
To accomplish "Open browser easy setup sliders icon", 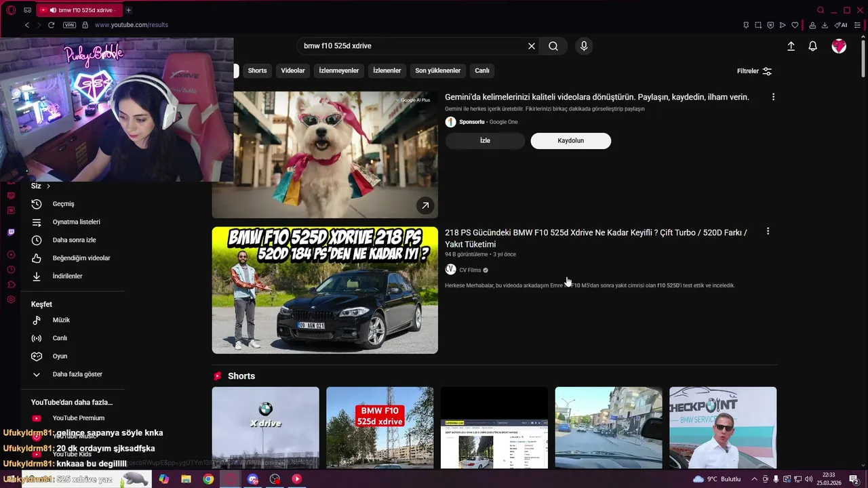I will (x=857, y=25).
